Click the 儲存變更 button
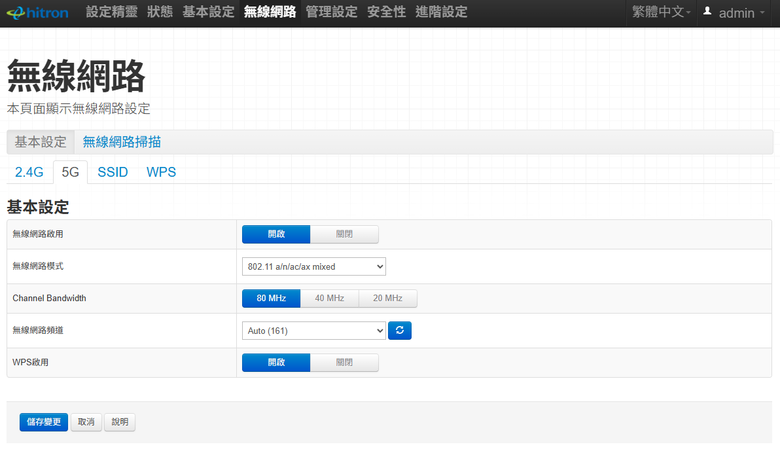Image resolution: width=780 pixels, height=455 pixels. (x=44, y=422)
